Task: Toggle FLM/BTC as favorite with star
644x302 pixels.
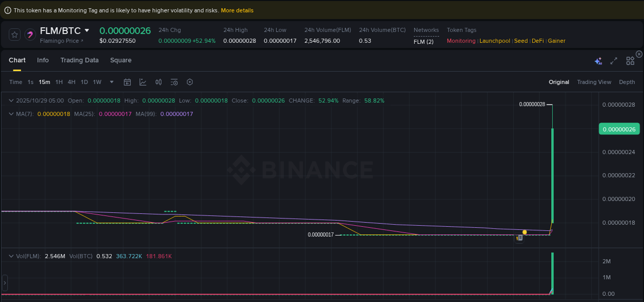Action: point(14,34)
